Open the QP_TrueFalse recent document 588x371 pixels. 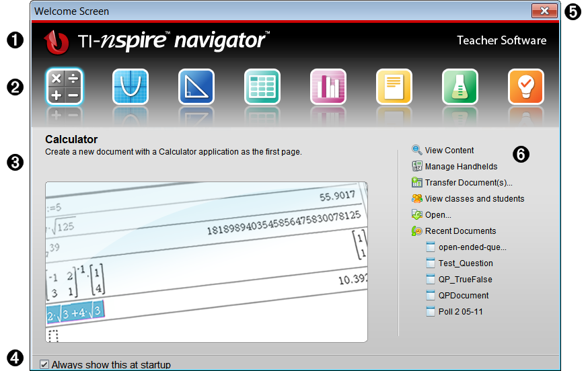(465, 280)
